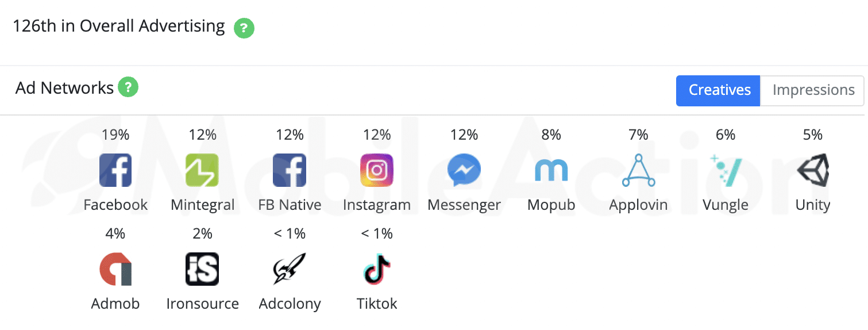Open help icon next to Ad Networks
Image resolution: width=868 pixels, height=330 pixels.
128,87
